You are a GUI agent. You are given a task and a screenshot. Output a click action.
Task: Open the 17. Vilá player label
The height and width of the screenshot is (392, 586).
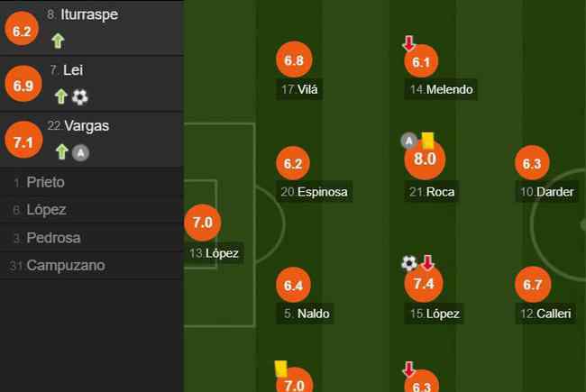pos(299,89)
